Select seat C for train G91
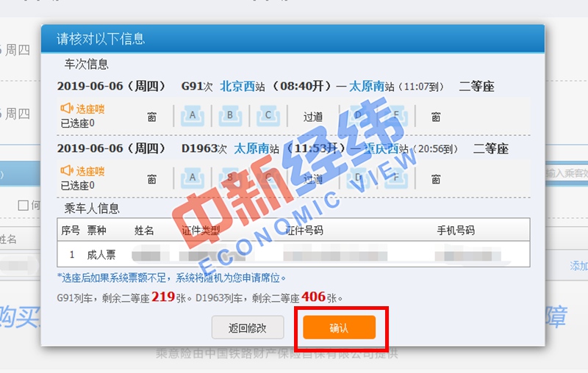 [x=268, y=116]
